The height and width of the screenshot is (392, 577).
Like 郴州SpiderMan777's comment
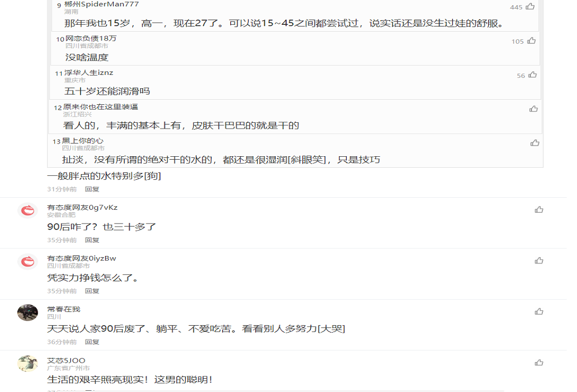(x=531, y=7)
